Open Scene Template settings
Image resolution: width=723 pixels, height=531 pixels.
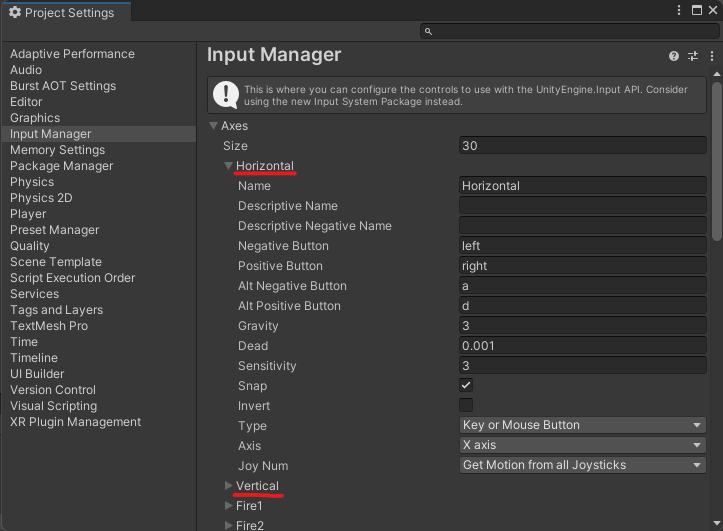(x=56, y=262)
